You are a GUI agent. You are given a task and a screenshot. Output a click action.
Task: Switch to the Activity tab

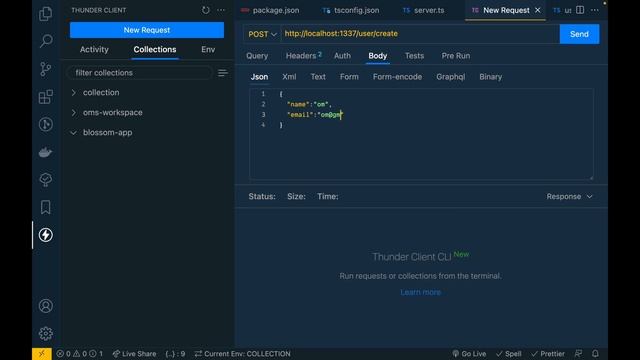point(94,49)
